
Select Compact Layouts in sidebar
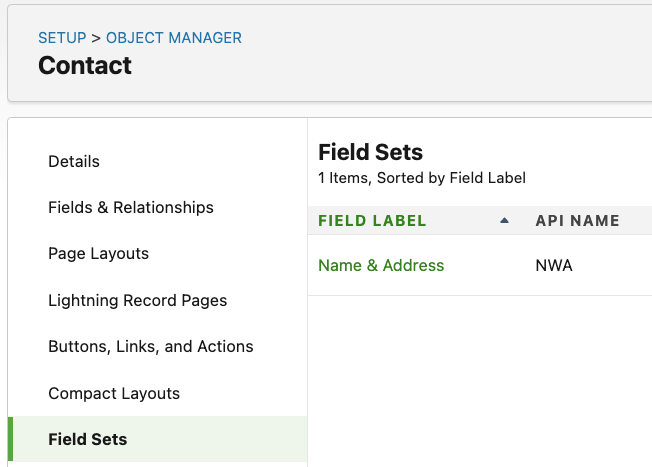pos(114,393)
